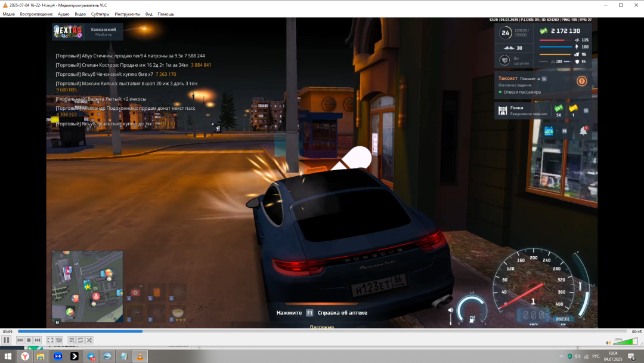Click the noodle bowl inventory slot
Screen dimensions: 644x363
[178, 313]
